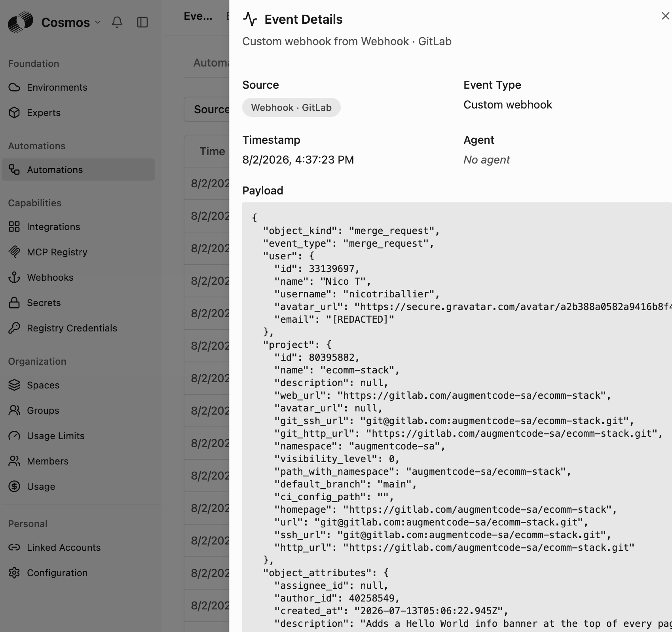Open the Cosmos workspace dropdown chevron
This screenshot has height=632, width=672.
click(98, 23)
